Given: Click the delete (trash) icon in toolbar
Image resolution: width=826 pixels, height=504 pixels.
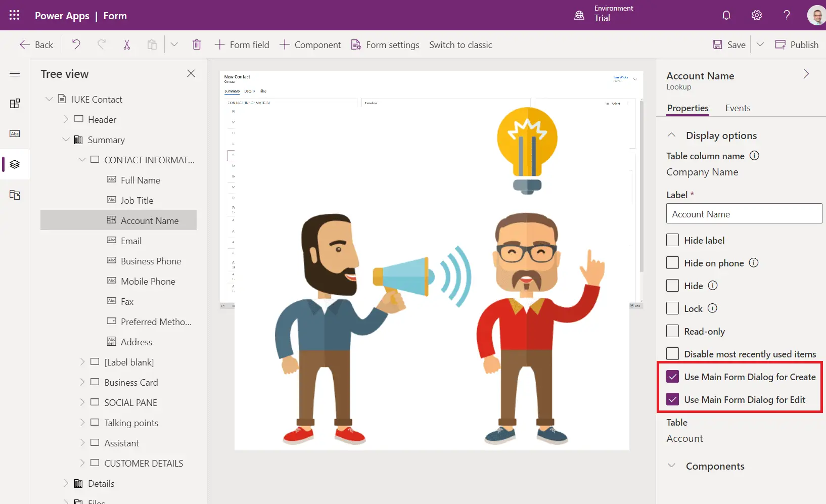Looking at the screenshot, I should [197, 44].
